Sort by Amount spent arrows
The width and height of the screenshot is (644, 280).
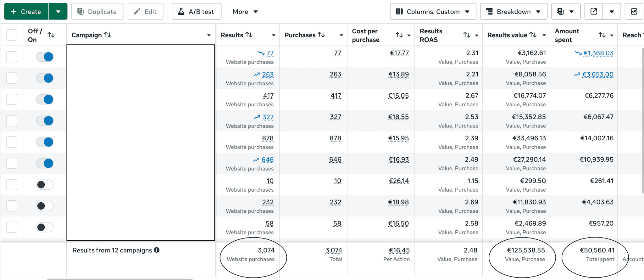602,35
